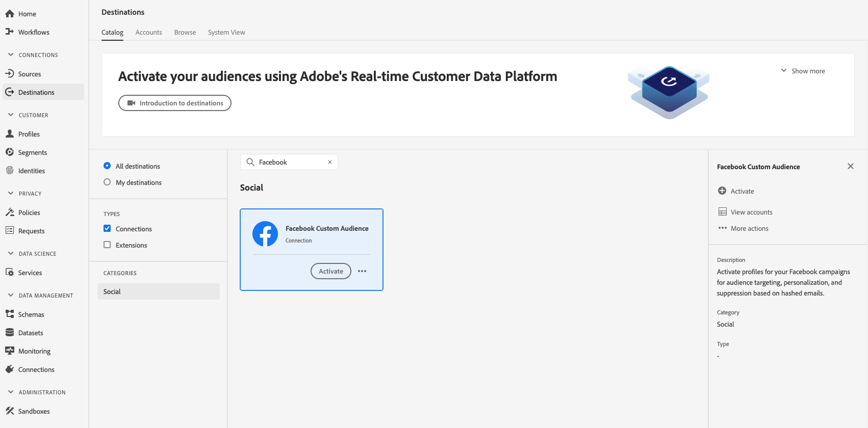Collapse the CONNECTIONS sidebar section
The height and width of the screenshot is (428, 868).
[x=11, y=55]
